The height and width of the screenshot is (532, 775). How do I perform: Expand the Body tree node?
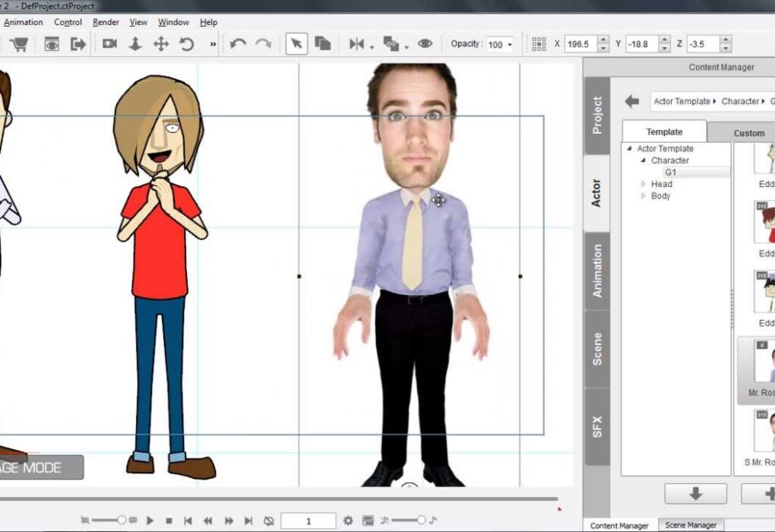[x=643, y=196]
